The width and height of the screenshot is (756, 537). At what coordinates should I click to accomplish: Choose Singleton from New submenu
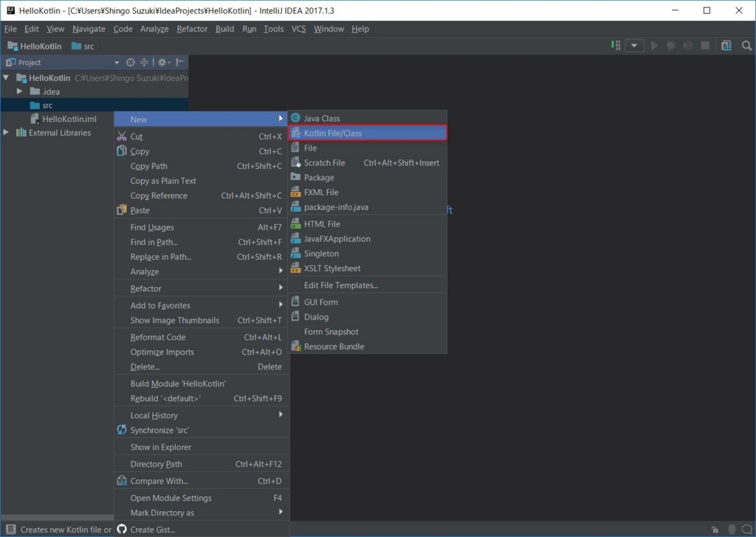click(x=368, y=253)
